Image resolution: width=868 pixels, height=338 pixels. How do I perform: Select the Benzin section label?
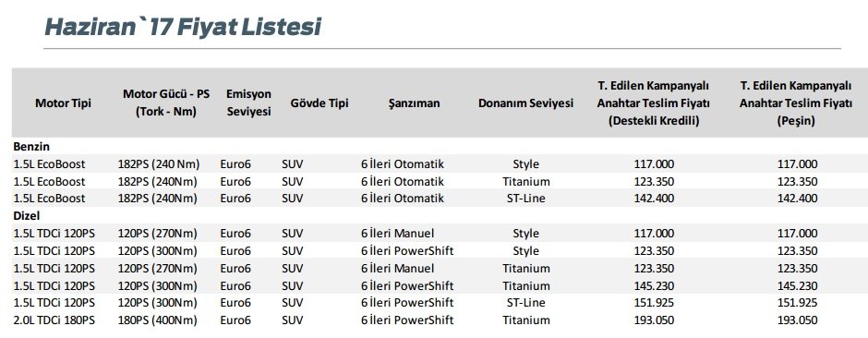pyautogui.click(x=31, y=147)
